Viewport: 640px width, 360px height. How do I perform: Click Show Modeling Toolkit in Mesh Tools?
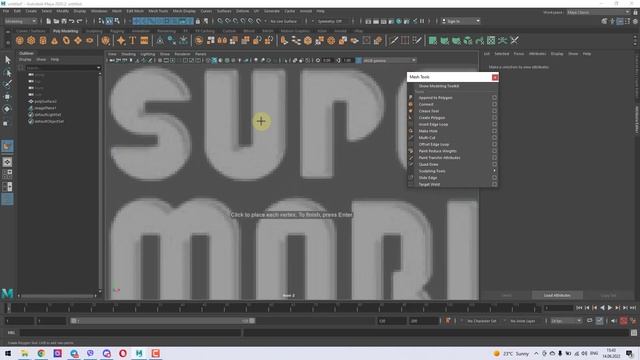(x=439, y=86)
